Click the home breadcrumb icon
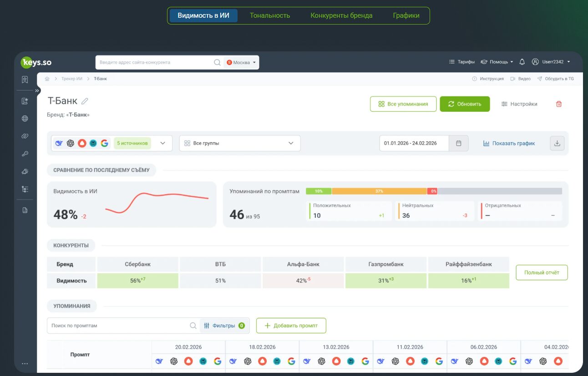The width and height of the screenshot is (588, 376). (47, 79)
